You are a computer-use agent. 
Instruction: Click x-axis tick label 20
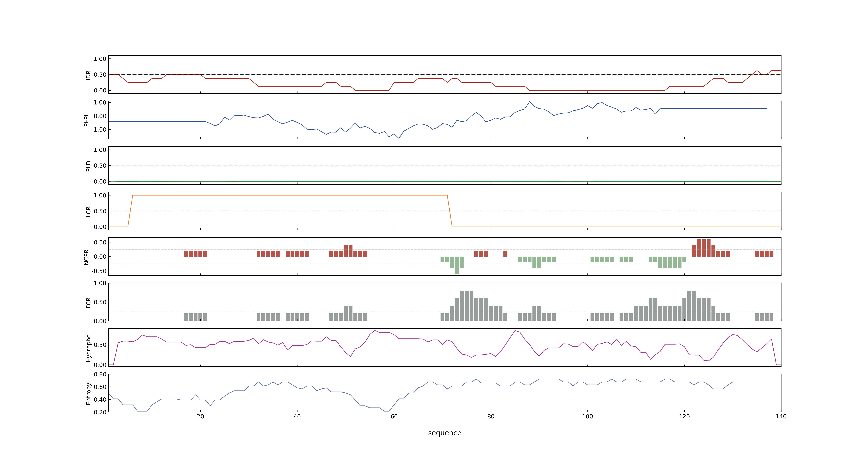[201, 416]
